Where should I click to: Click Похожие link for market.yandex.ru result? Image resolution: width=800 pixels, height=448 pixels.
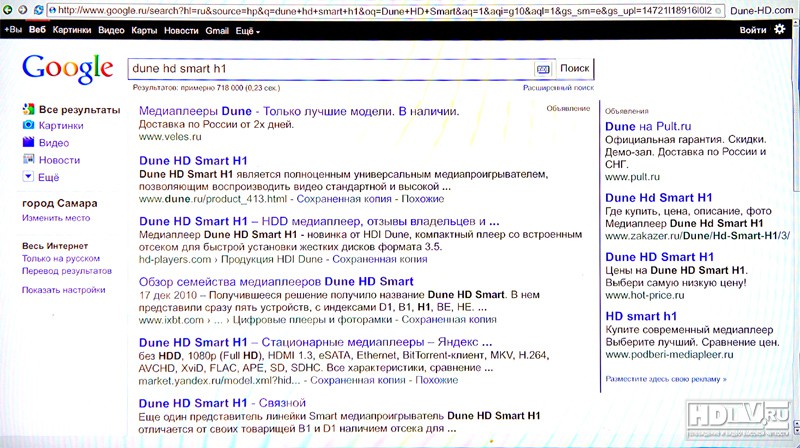click(x=437, y=380)
